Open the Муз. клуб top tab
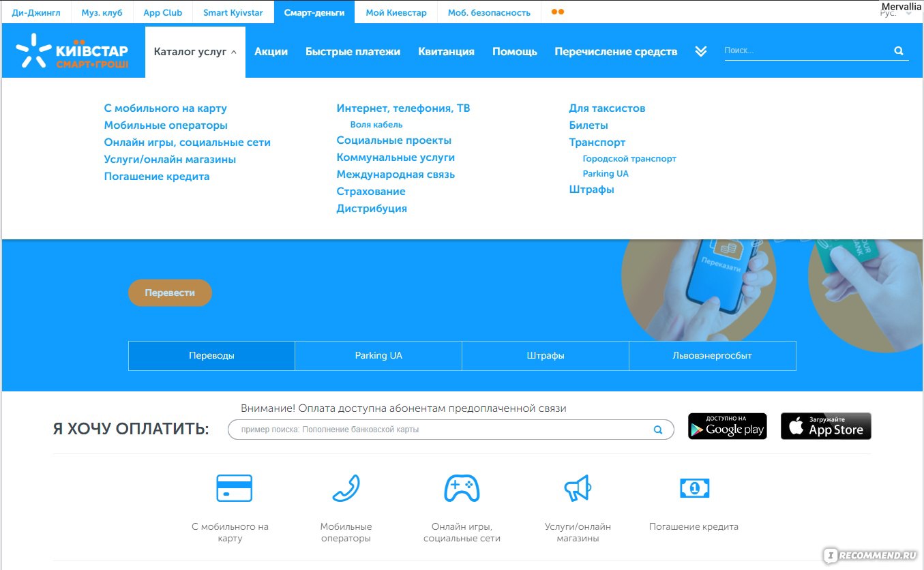924x570 pixels. pyautogui.click(x=102, y=12)
